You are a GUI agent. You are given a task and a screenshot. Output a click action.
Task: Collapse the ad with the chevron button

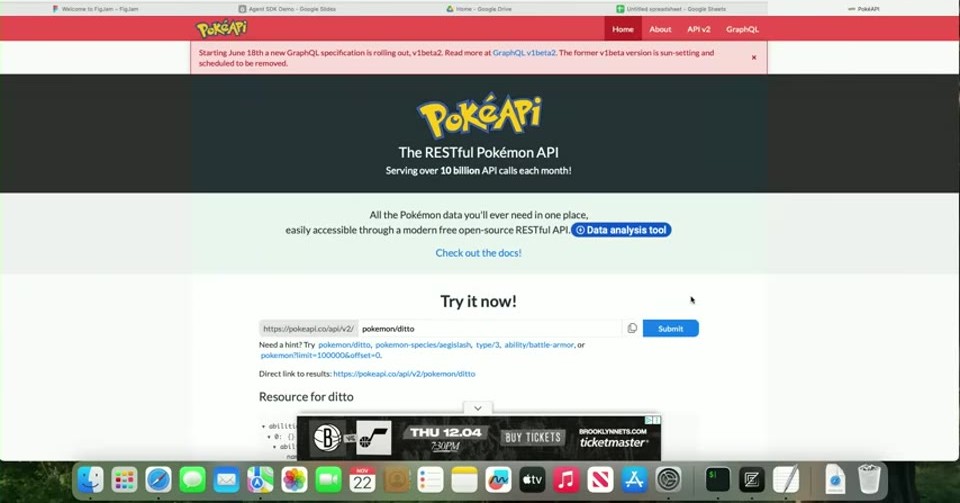click(x=478, y=408)
